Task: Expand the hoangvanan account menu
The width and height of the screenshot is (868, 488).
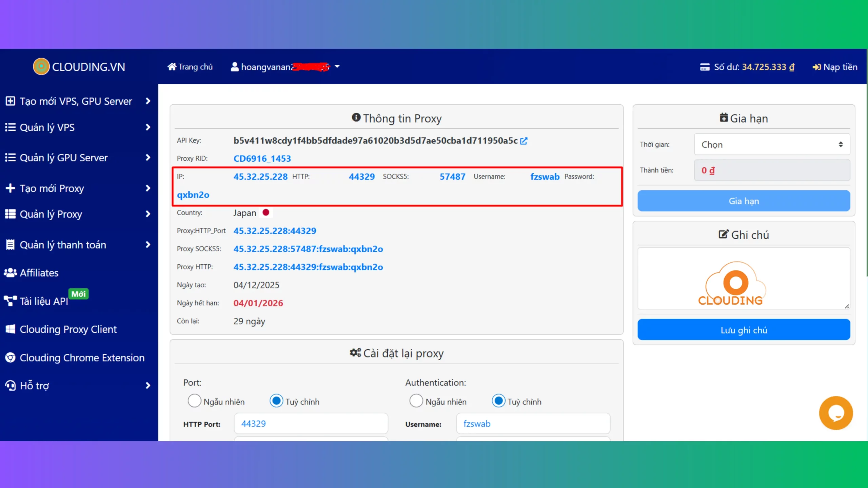Action: point(337,67)
